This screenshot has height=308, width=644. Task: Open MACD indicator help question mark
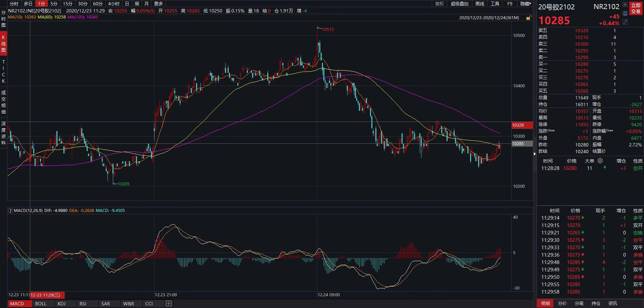tap(10, 211)
